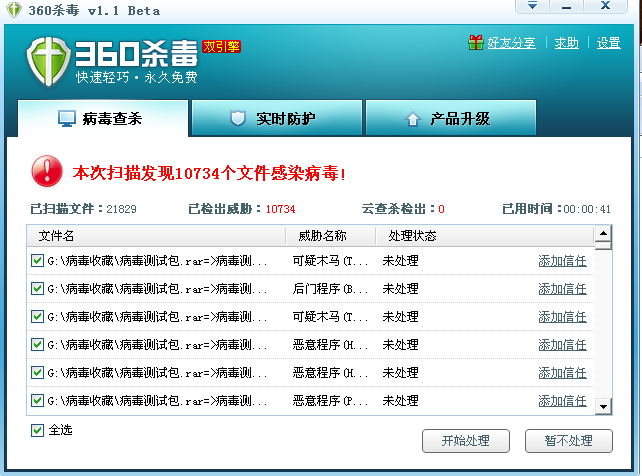Viewport: 642px width, 476px height.
Task: Click the red 本次扫描发现10734个文件感染病毒 headline
Action: pyautogui.click(x=209, y=173)
